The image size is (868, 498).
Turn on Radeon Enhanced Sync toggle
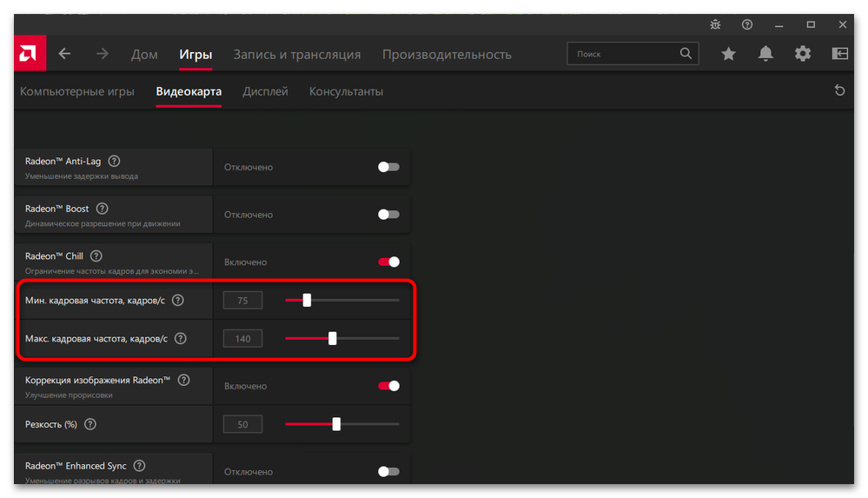tap(388, 471)
